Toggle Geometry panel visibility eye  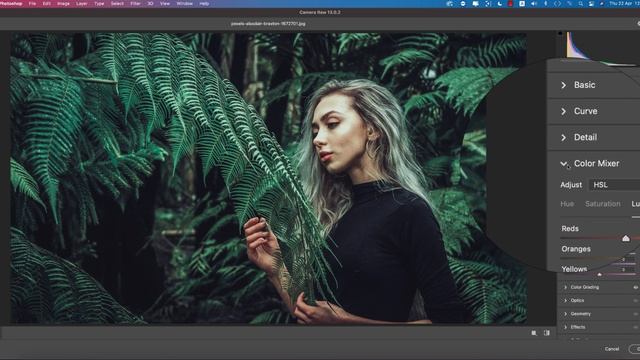636,314
